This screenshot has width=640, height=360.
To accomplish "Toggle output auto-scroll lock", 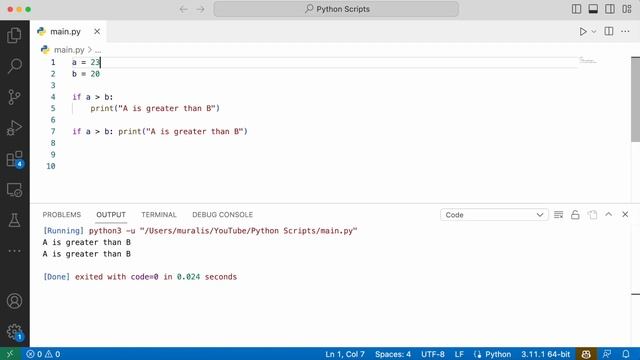I will pos(575,215).
